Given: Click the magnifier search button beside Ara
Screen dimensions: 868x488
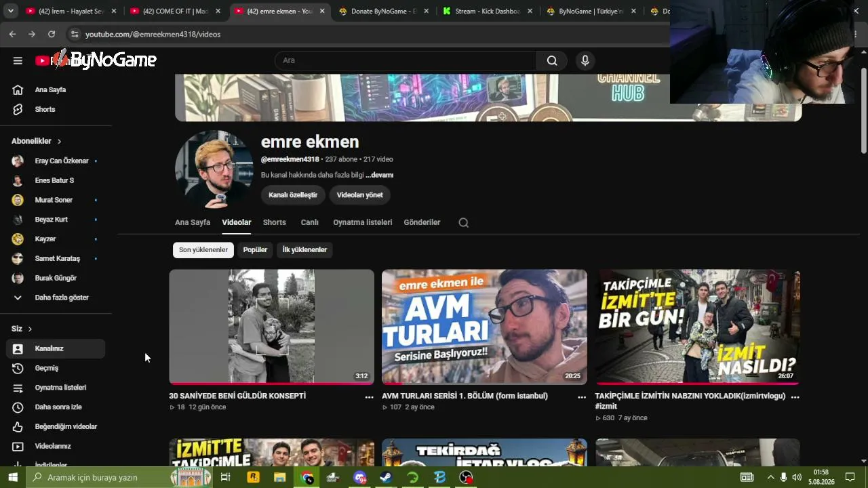Looking at the screenshot, I should coord(552,60).
